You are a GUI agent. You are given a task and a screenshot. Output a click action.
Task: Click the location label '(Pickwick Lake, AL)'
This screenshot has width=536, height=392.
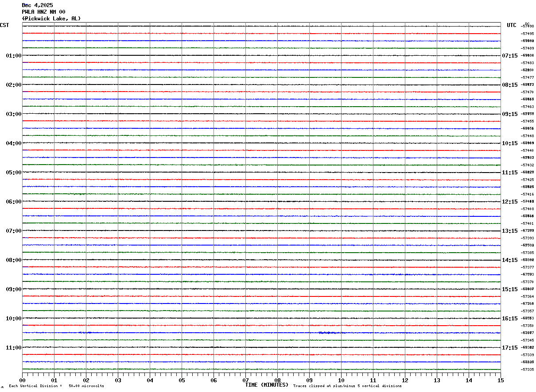[x=51, y=19]
